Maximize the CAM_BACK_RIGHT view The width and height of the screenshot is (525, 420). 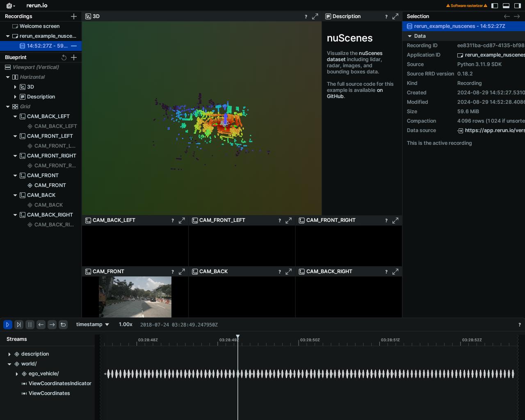[395, 272]
